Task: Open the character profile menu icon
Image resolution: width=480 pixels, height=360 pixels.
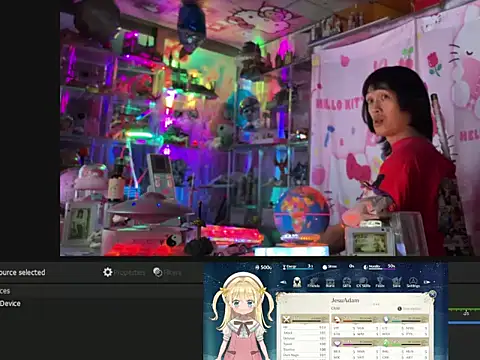Action: (297, 282)
